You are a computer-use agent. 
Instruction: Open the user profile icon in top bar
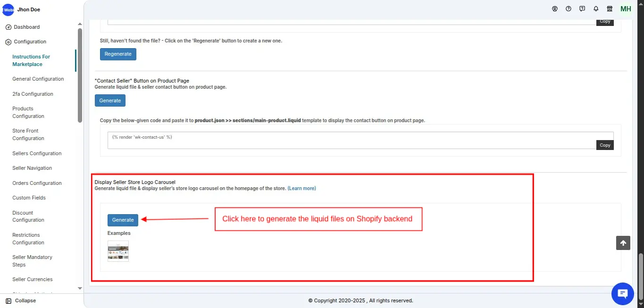pyautogui.click(x=555, y=8)
